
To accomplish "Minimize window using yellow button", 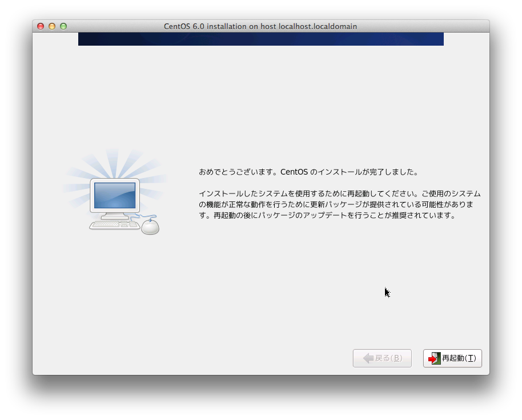I will pyautogui.click(x=52, y=26).
